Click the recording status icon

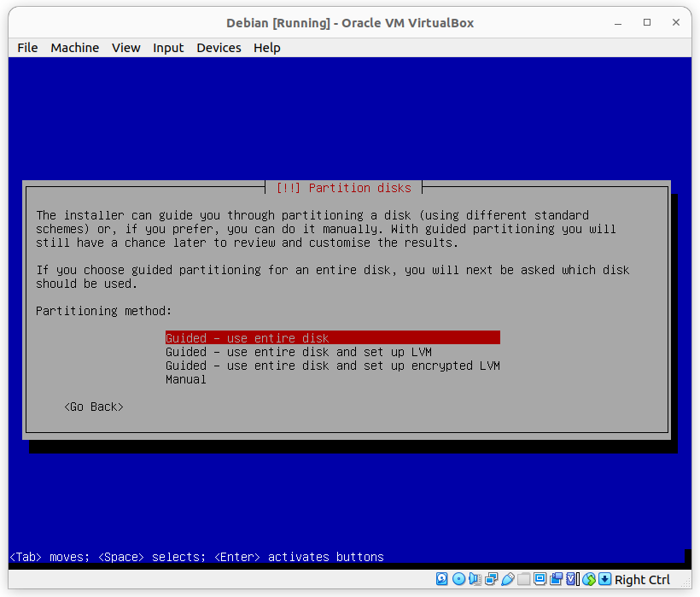(556, 579)
